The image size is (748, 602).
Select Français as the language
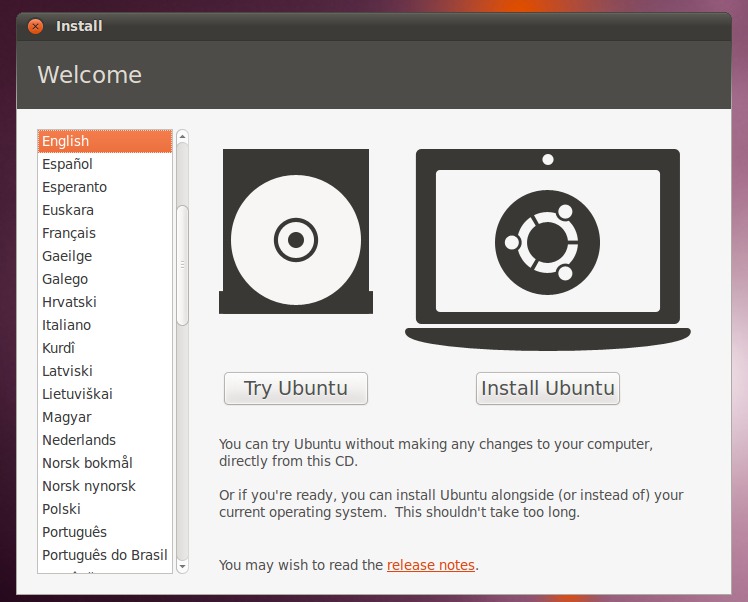(105, 233)
